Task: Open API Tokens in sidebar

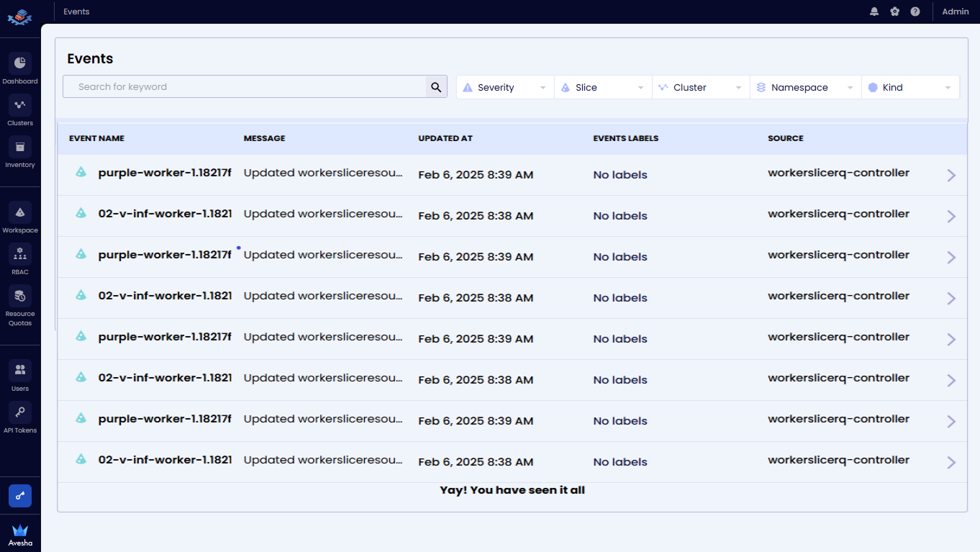Action: tap(20, 412)
